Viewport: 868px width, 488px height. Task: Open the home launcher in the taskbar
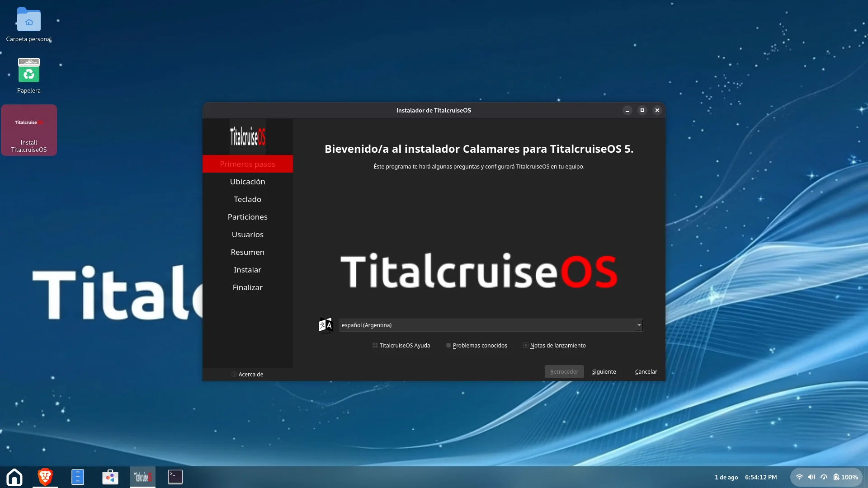click(x=14, y=477)
